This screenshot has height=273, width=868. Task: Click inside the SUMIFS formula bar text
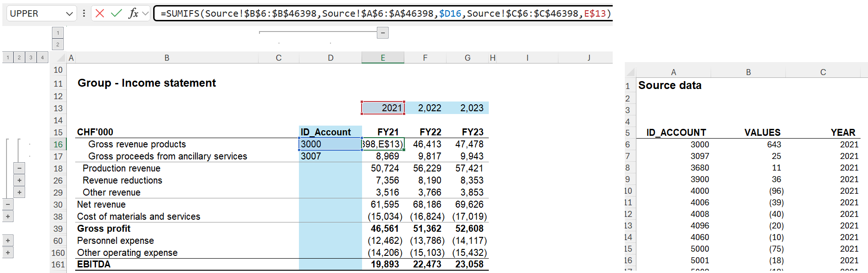coord(385,13)
